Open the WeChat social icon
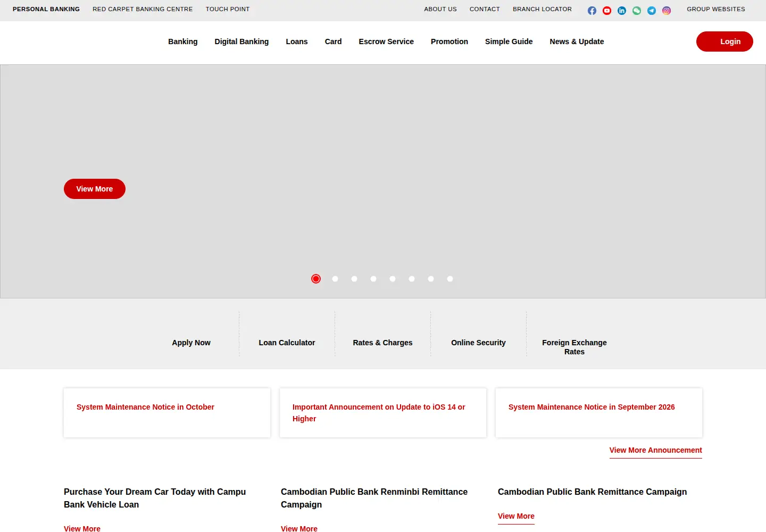This screenshot has height=532, width=766. 637,11
